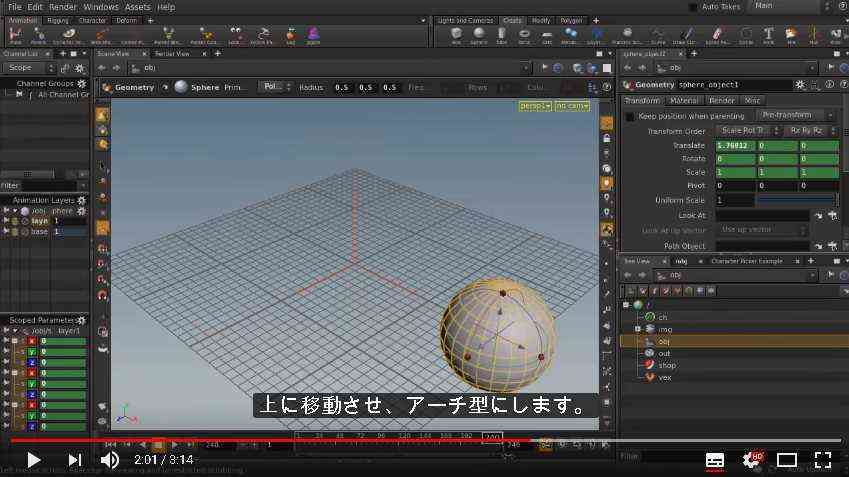Image resolution: width=849 pixels, height=477 pixels.
Task: Switch to the Rigging shelf tab
Action: (x=58, y=21)
